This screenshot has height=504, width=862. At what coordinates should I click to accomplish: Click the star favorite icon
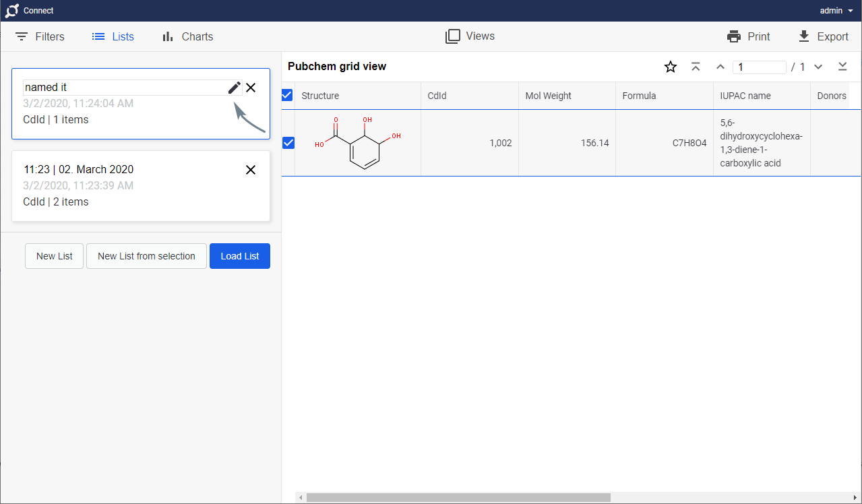[x=670, y=67]
